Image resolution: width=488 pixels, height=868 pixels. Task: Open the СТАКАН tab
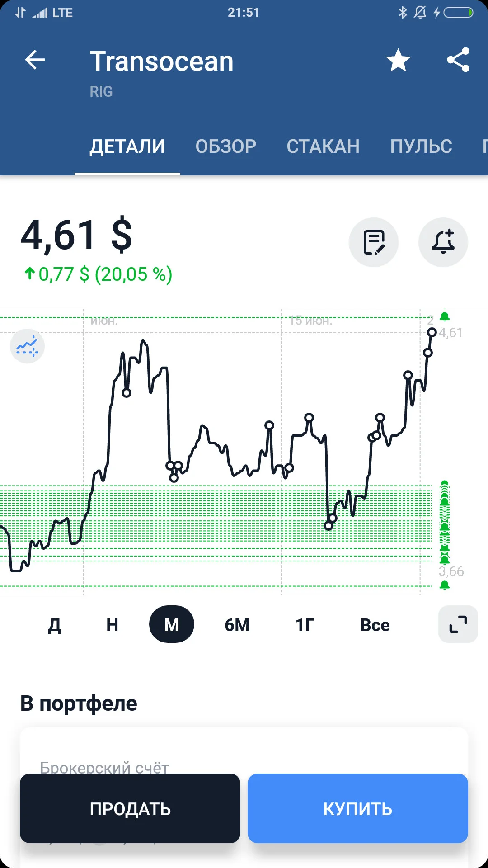click(323, 146)
